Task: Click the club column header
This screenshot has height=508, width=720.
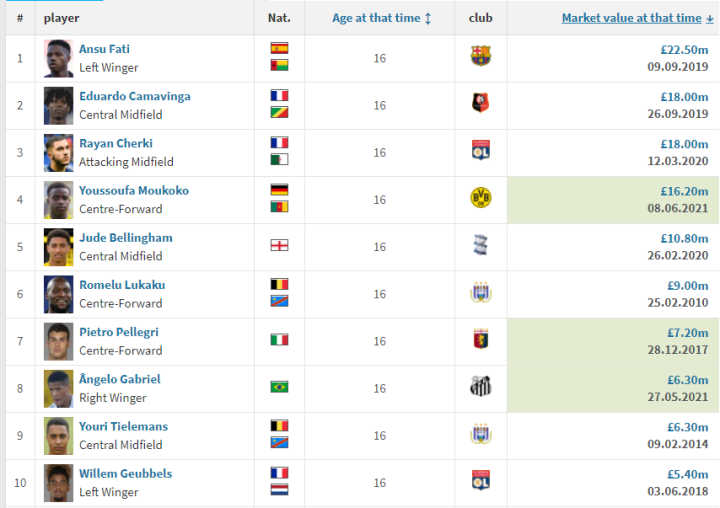Action: point(480,18)
